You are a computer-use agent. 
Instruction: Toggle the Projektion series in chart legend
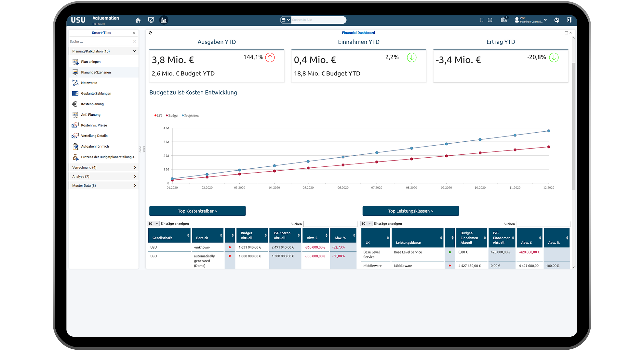[x=190, y=116]
